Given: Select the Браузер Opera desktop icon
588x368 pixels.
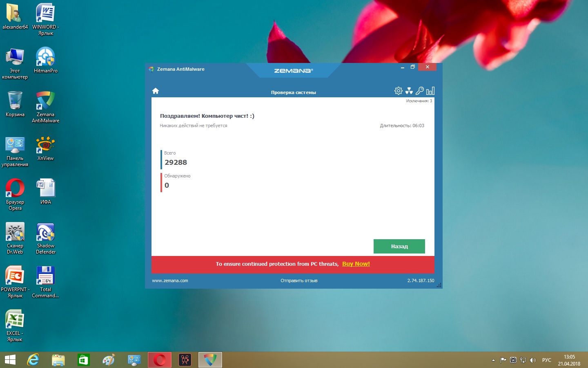Looking at the screenshot, I should (x=15, y=195).
